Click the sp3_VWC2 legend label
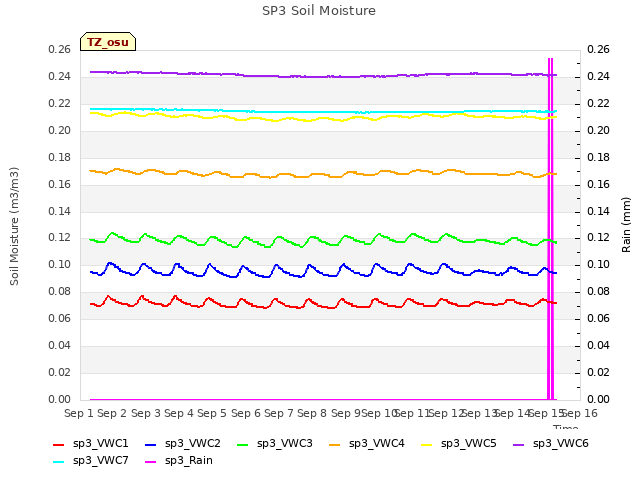The height and width of the screenshot is (480, 640). 193,443
